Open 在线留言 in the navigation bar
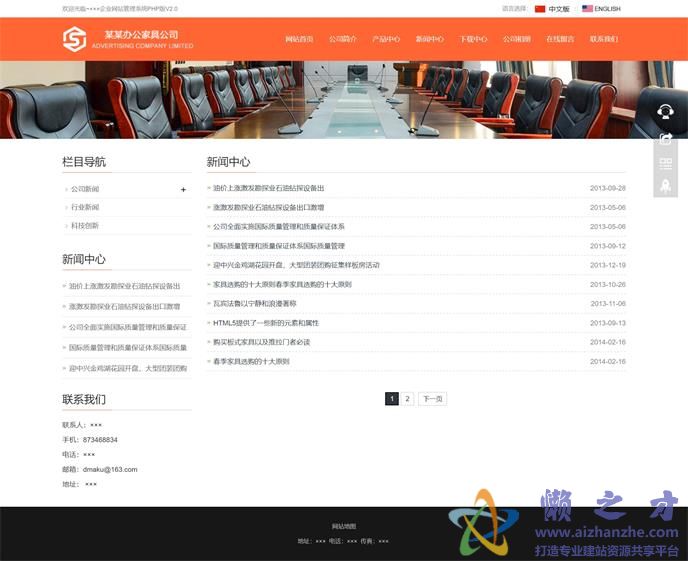 560,39
